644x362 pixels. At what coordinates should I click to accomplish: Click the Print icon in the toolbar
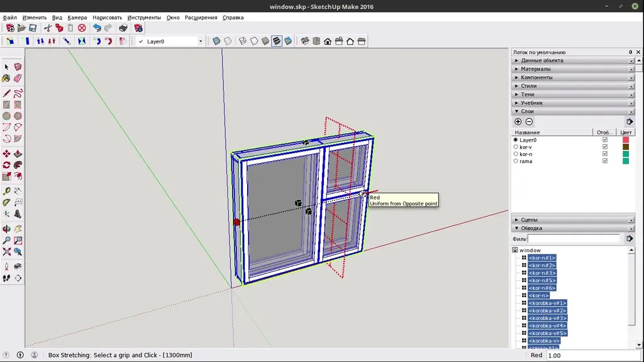click(123, 28)
